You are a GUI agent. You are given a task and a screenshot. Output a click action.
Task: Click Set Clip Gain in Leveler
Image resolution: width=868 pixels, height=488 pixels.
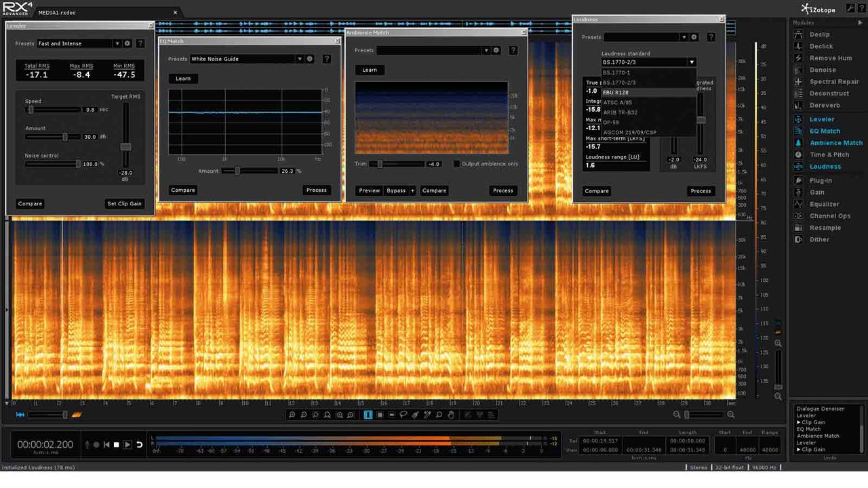(x=125, y=203)
